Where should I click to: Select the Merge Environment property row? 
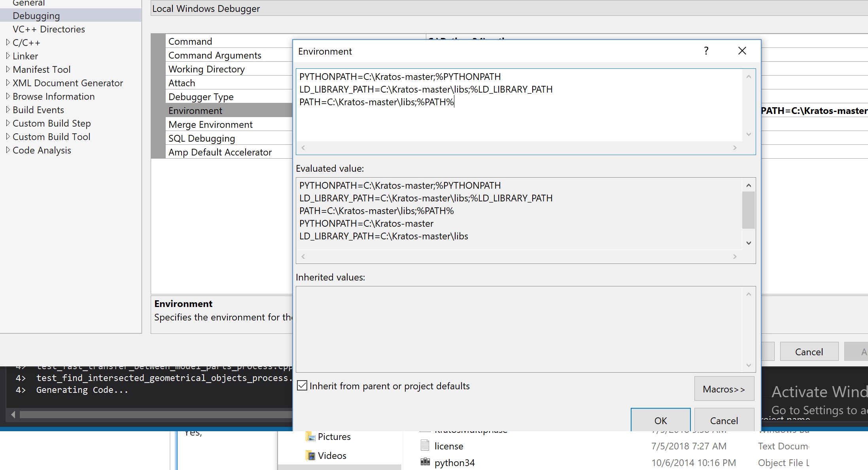point(210,124)
